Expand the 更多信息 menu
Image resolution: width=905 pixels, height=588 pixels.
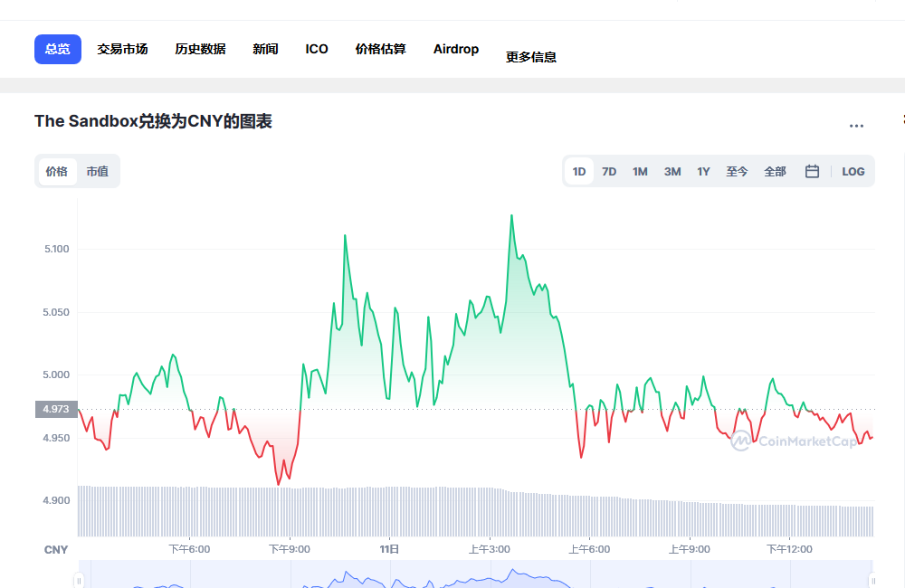click(531, 57)
